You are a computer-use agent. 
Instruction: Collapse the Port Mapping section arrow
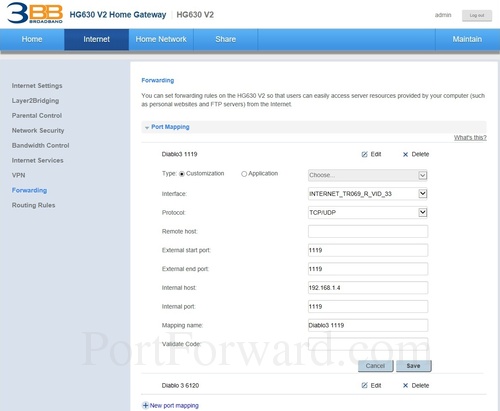point(147,127)
